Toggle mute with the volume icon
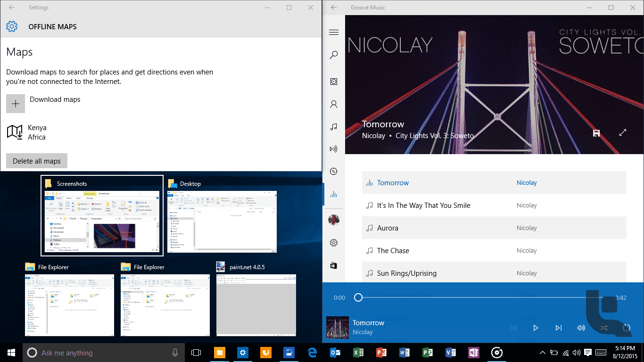This screenshot has height=362, width=644. click(581, 328)
